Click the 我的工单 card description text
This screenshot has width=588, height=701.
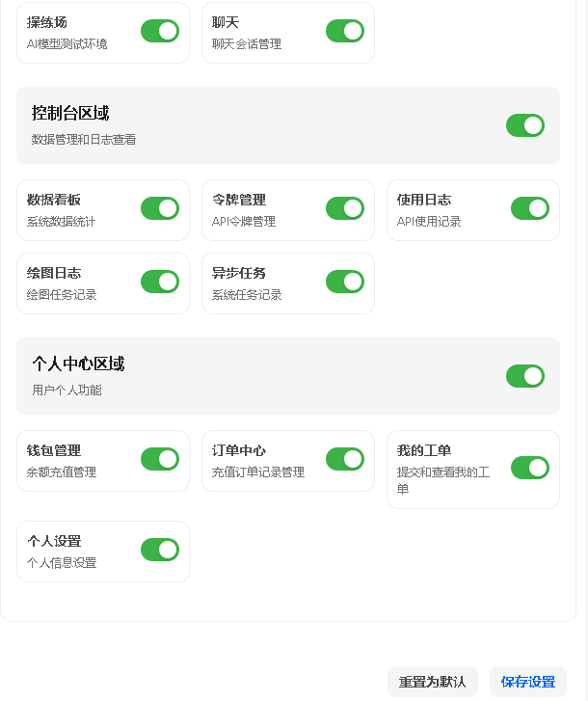click(443, 480)
